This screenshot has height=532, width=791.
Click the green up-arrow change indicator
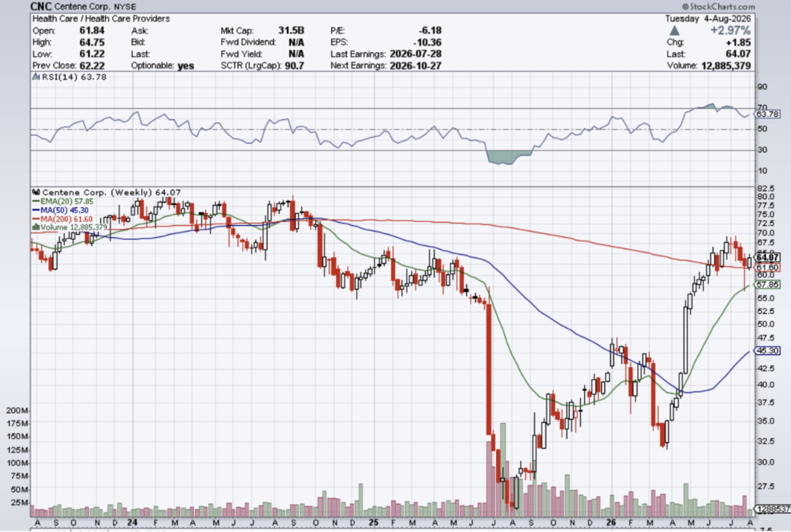point(675,30)
